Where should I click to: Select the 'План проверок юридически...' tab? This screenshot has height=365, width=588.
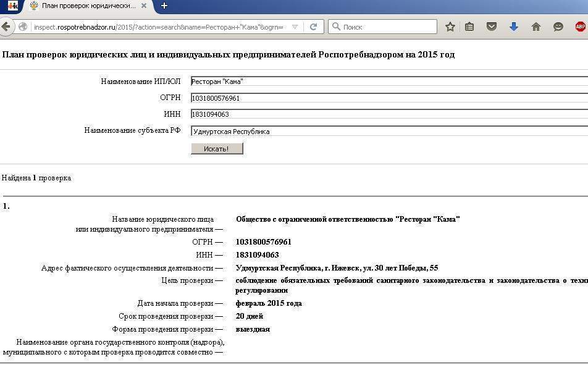coord(88,6)
